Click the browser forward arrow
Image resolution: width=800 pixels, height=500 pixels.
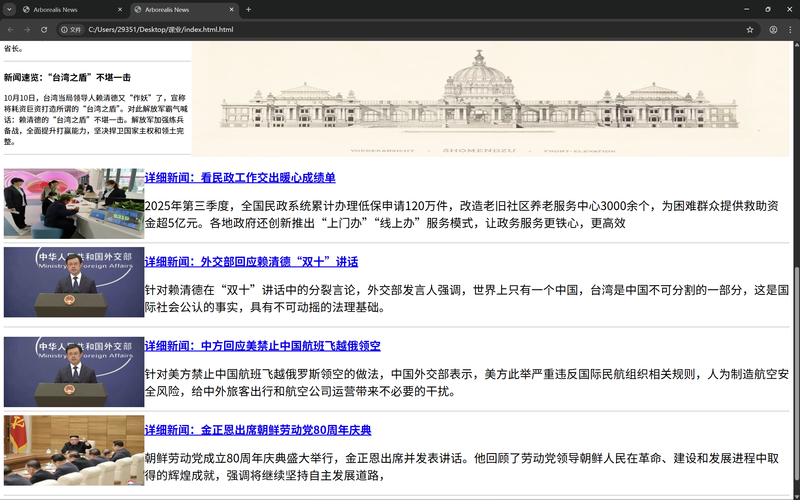point(28,30)
